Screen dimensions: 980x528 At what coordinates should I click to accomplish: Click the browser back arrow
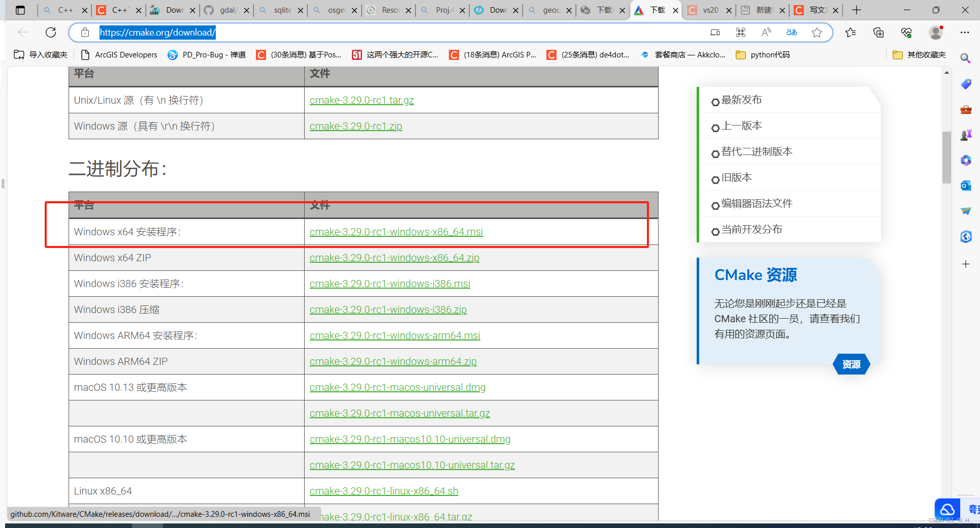tap(23, 33)
